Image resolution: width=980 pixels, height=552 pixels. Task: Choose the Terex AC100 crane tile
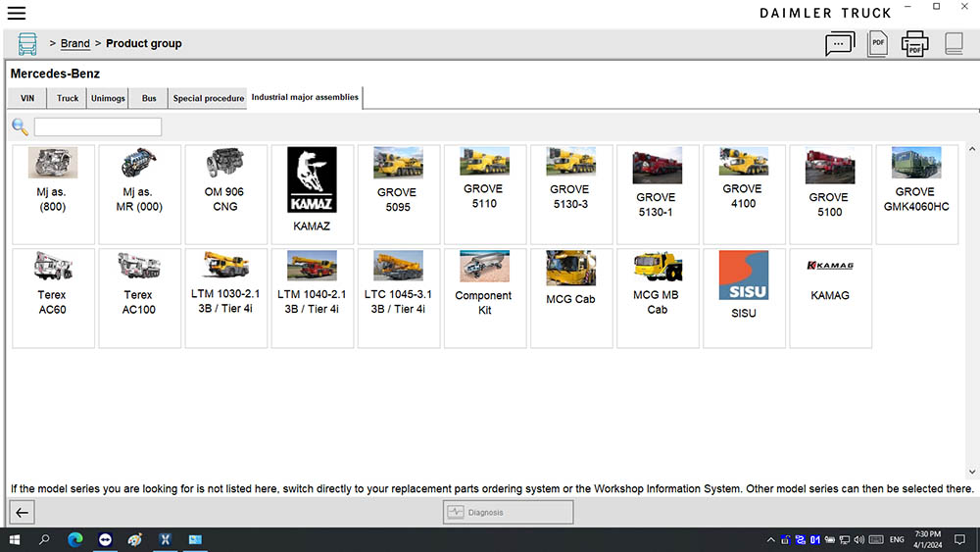click(139, 298)
